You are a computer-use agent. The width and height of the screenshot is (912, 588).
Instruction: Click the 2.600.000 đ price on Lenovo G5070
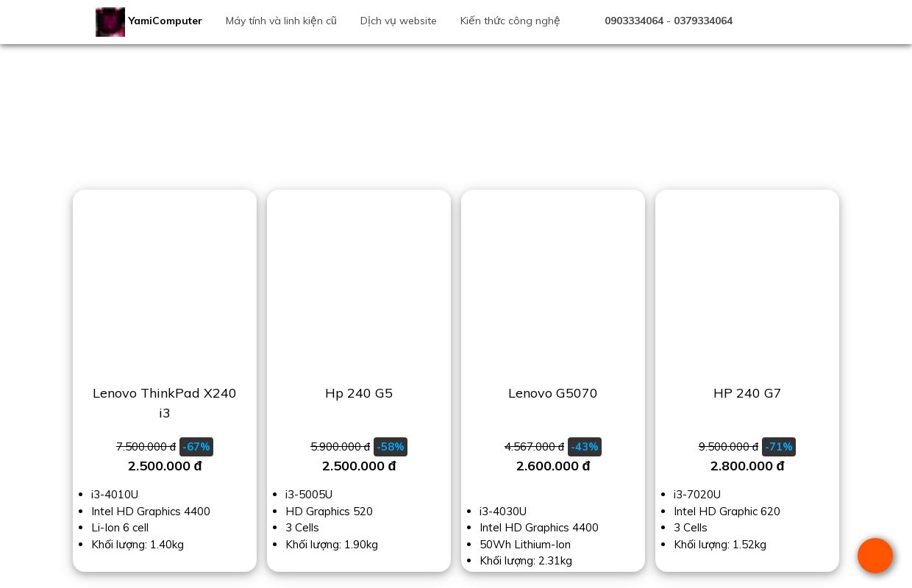[553, 466]
